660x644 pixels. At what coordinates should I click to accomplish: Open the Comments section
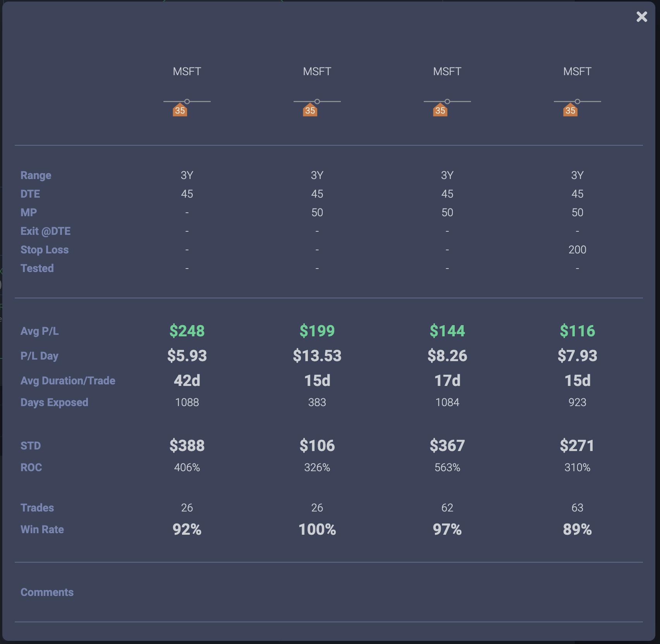(47, 592)
